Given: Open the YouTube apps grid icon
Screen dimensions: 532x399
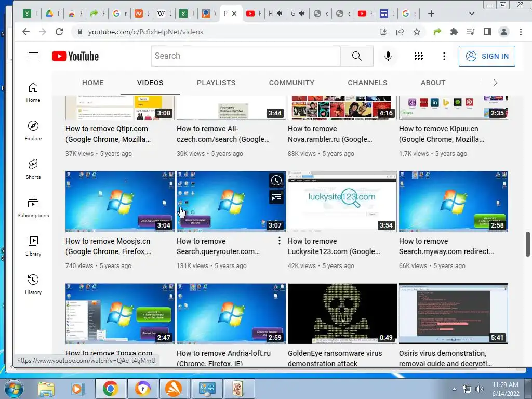Looking at the screenshot, I should point(419,56).
